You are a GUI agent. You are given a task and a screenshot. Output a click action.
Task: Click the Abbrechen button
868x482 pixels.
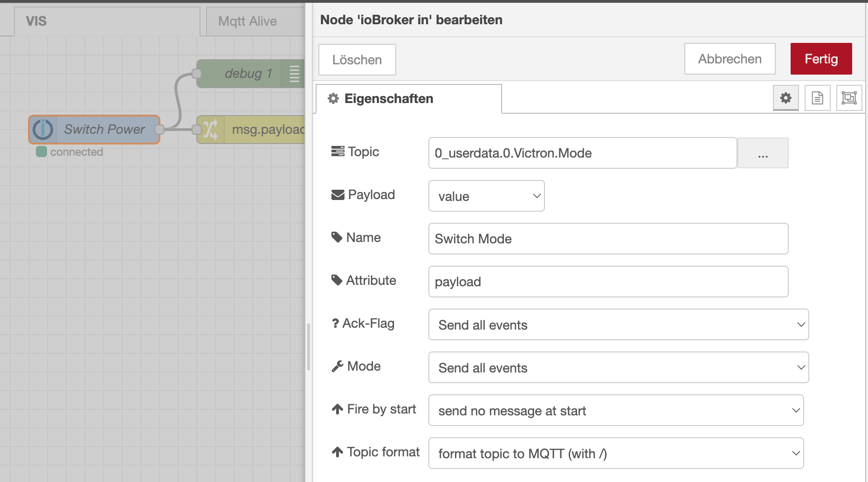(x=730, y=59)
